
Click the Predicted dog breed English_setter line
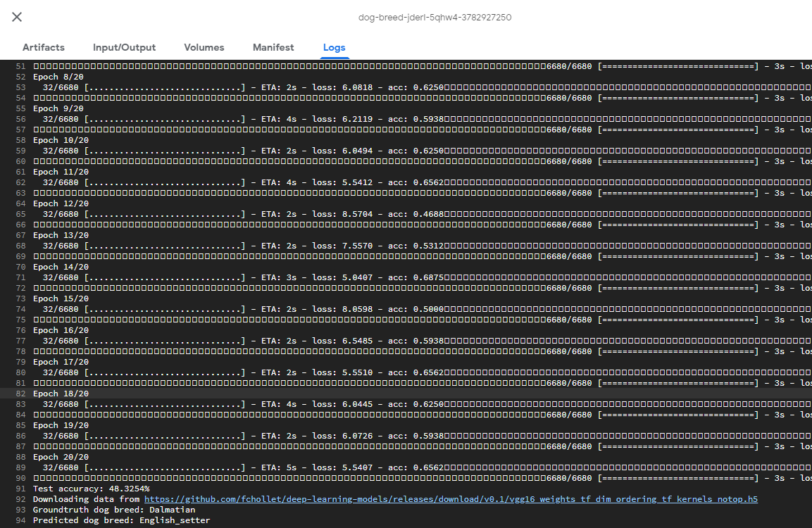tap(121, 520)
